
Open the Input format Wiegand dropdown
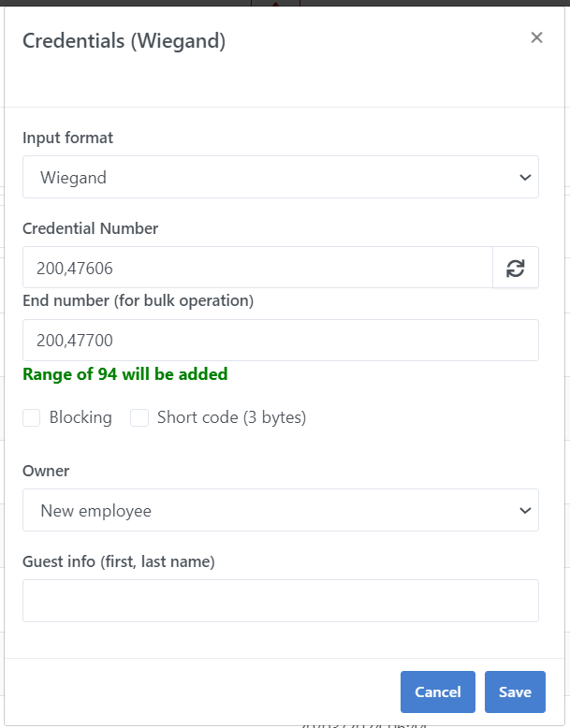[x=280, y=177]
